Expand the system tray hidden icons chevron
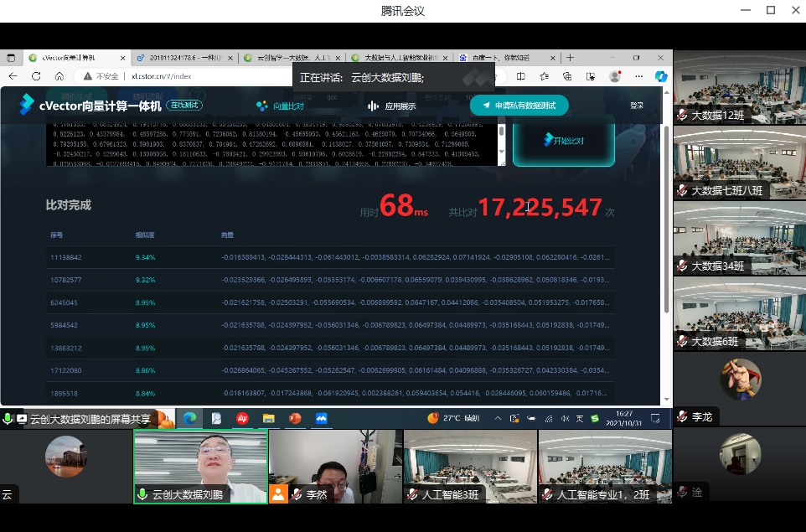 tap(499, 418)
